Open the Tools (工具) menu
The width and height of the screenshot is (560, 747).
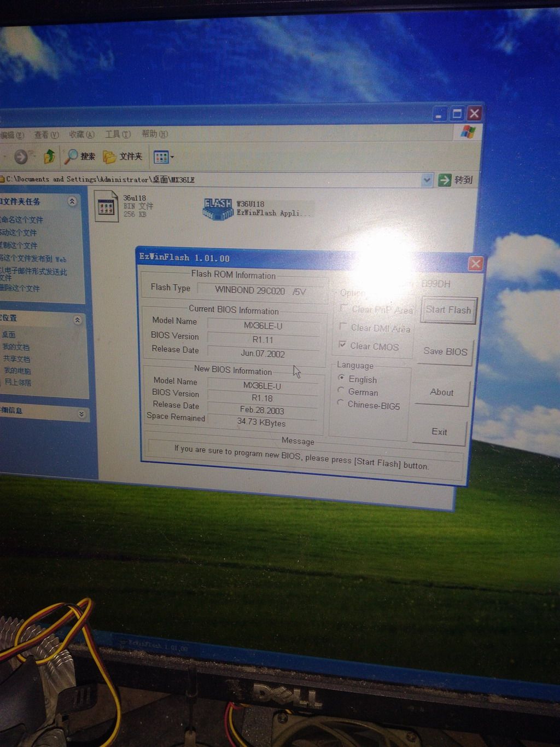tap(118, 134)
